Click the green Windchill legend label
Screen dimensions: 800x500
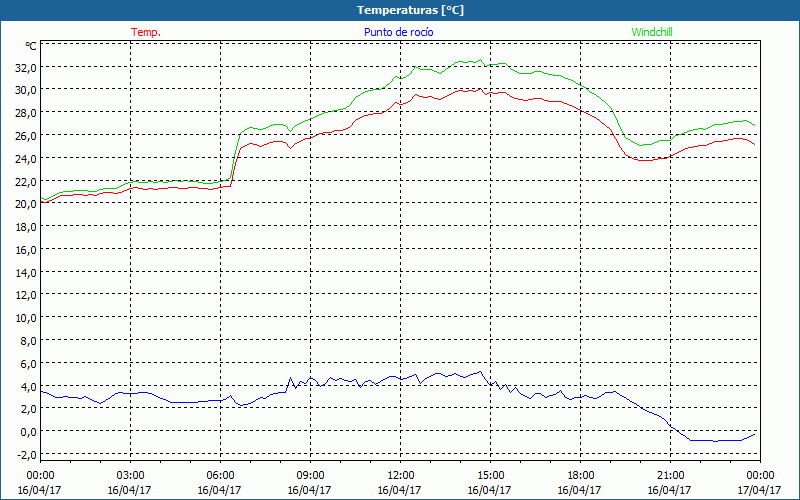coord(652,32)
